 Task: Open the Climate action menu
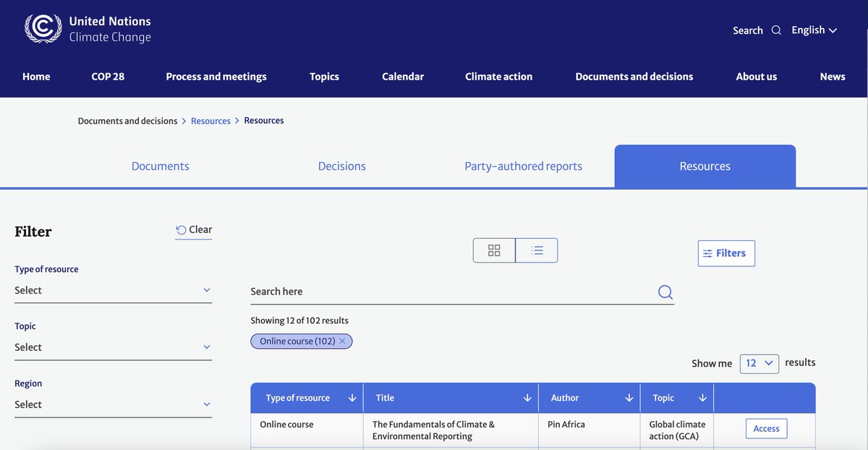click(x=498, y=76)
